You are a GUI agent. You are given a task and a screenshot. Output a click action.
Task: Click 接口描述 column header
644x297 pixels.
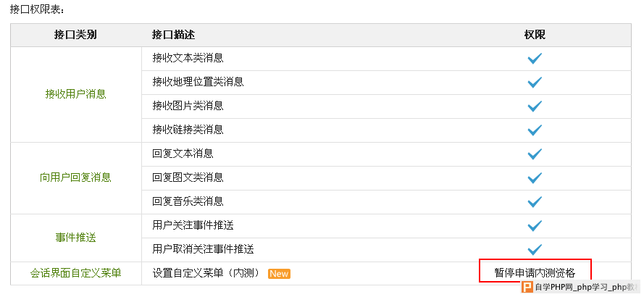[x=173, y=35]
